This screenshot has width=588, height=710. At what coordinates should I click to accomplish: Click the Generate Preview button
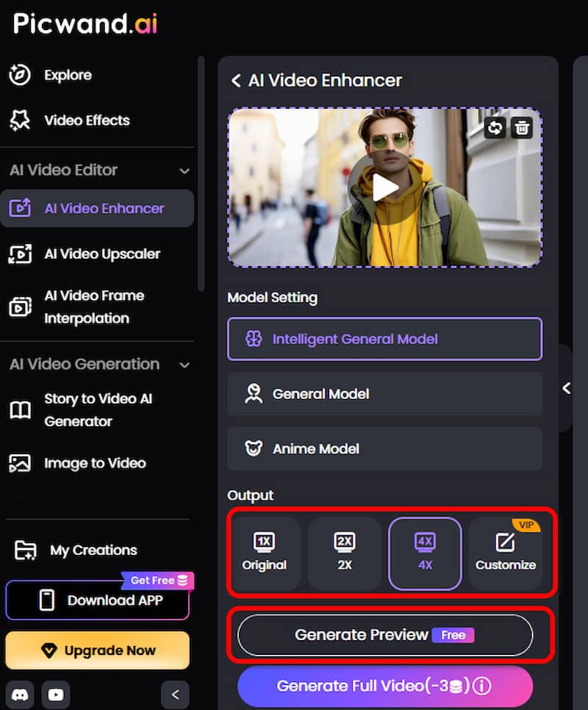385,635
